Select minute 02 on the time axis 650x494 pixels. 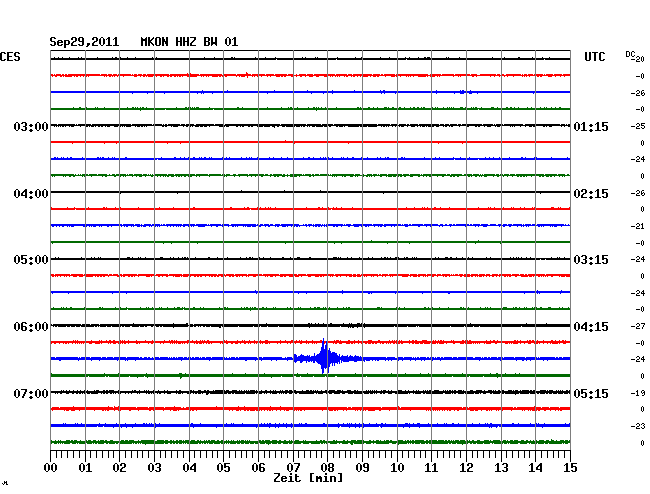(119, 468)
